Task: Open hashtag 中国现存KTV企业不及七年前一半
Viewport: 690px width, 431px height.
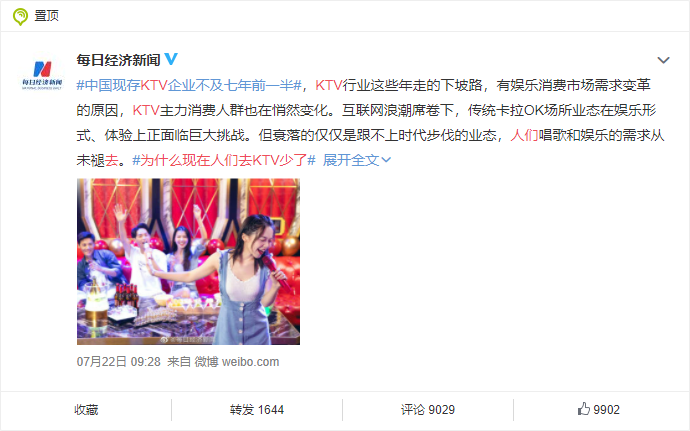Action: click(x=189, y=85)
